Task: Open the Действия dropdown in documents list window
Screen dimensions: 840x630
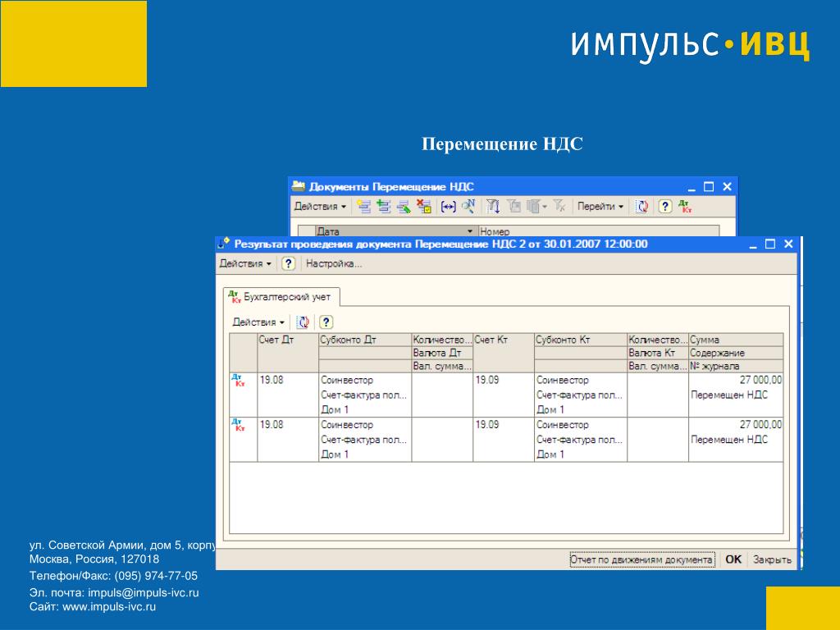Action: point(320,206)
